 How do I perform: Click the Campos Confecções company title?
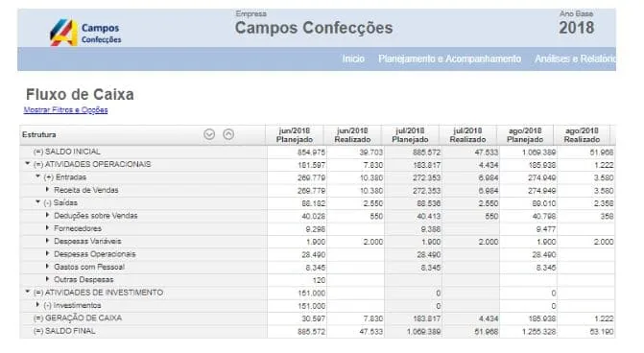point(314,28)
